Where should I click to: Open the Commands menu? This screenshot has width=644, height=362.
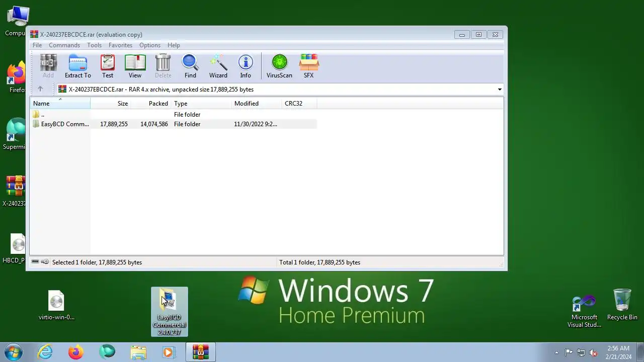coord(64,45)
